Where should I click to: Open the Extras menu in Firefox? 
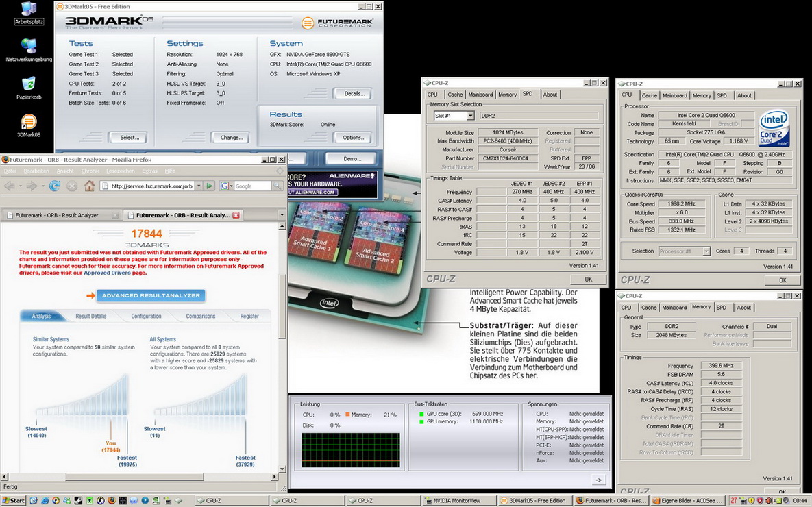click(149, 171)
